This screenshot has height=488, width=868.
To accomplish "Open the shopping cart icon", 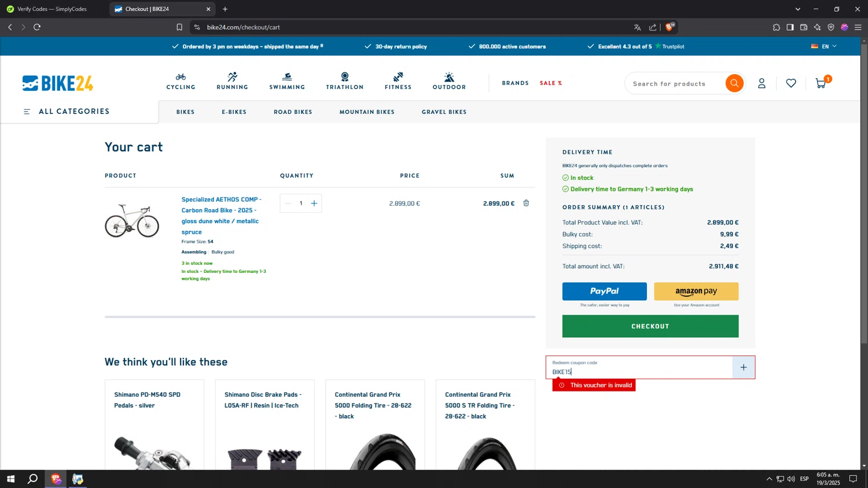I will [x=821, y=83].
